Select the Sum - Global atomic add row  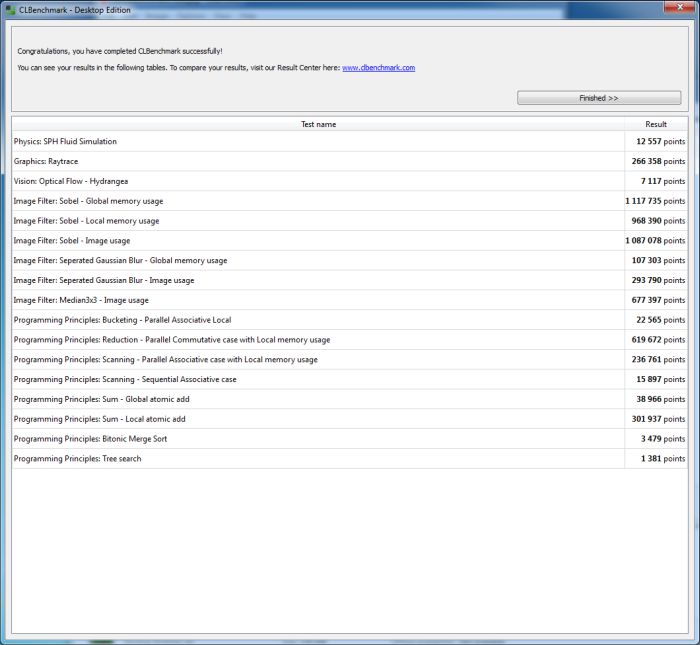point(350,399)
